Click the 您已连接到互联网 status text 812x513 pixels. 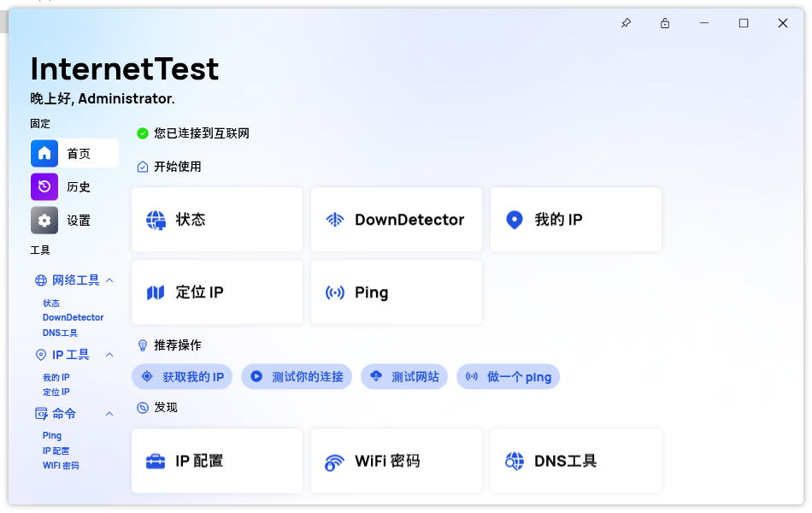(202, 133)
